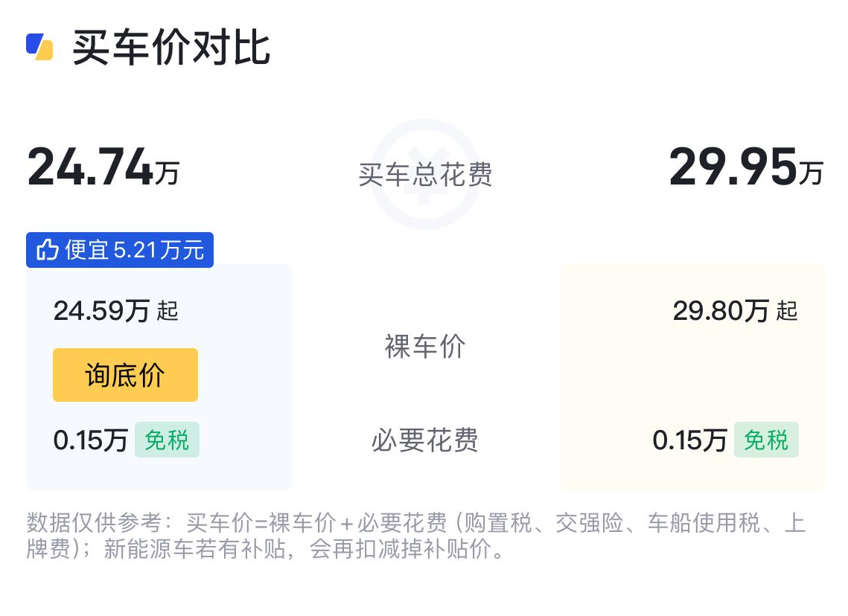Screen dimensions: 848x616
Task: Tap the right 0.15万 necessary cost
Action: coord(689,440)
